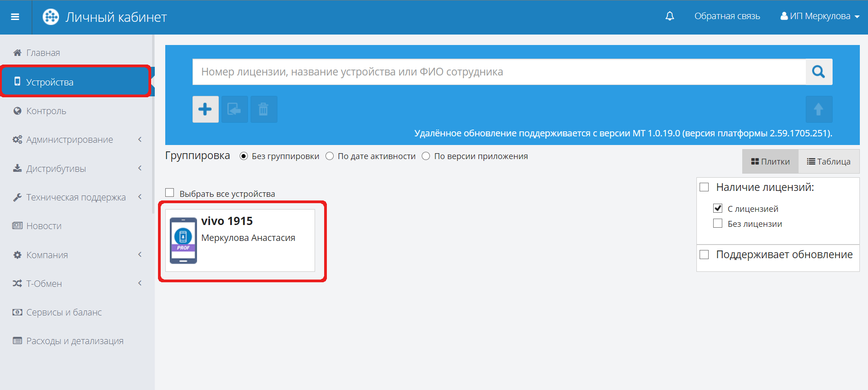Open Расходы и детализация in sidebar
The height and width of the screenshot is (390, 868).
(x=76, y=341)
